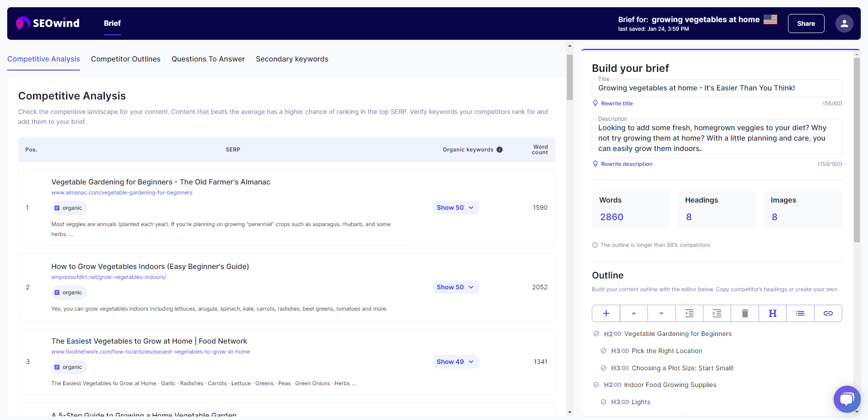Image resolution: width=868 pixels, height=420 pixels.
Task: Expand Show 49 keywords for the Food Network result
Action: click(x=455, y=361)
